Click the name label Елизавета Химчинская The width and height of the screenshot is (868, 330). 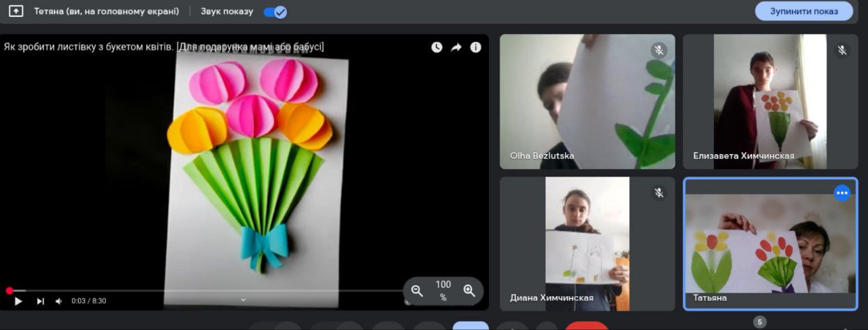point(743,155)
